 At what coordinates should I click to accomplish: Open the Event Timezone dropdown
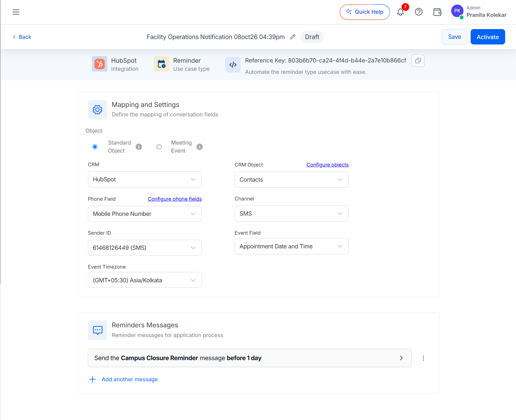(x=145, y=280)
